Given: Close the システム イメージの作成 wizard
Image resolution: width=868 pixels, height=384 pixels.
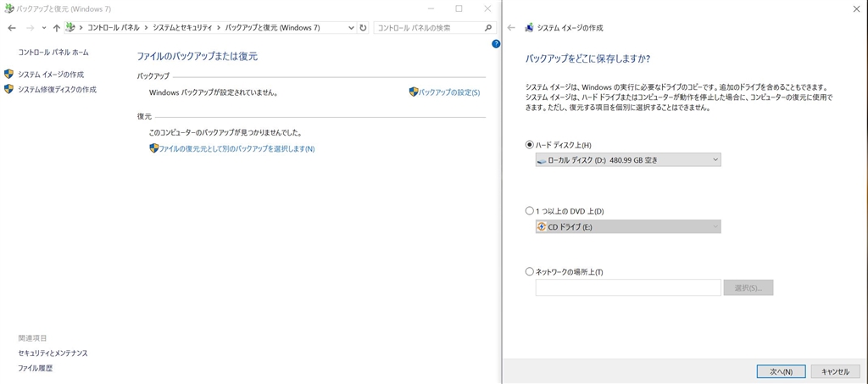Looking at the screenshot, I should (x=857, y=8).
